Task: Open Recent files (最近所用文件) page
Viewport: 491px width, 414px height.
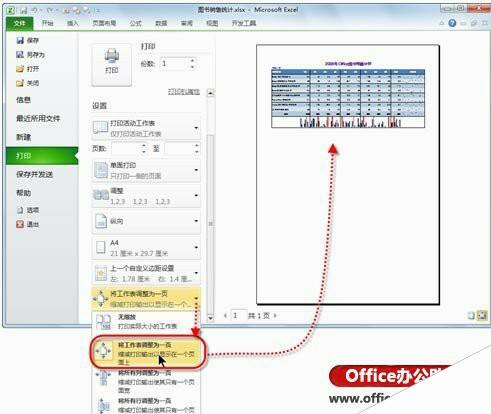Action: coord(38,118)
